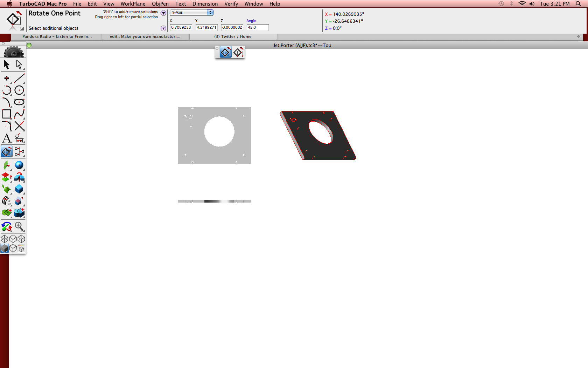Enable hidden-line cube render mode
This screenshot has width=588, height=368.
click(13, 248)
